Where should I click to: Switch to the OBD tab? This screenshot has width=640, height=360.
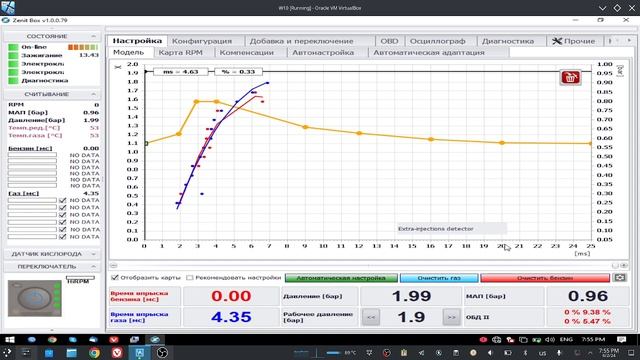(x=389, y=41)
